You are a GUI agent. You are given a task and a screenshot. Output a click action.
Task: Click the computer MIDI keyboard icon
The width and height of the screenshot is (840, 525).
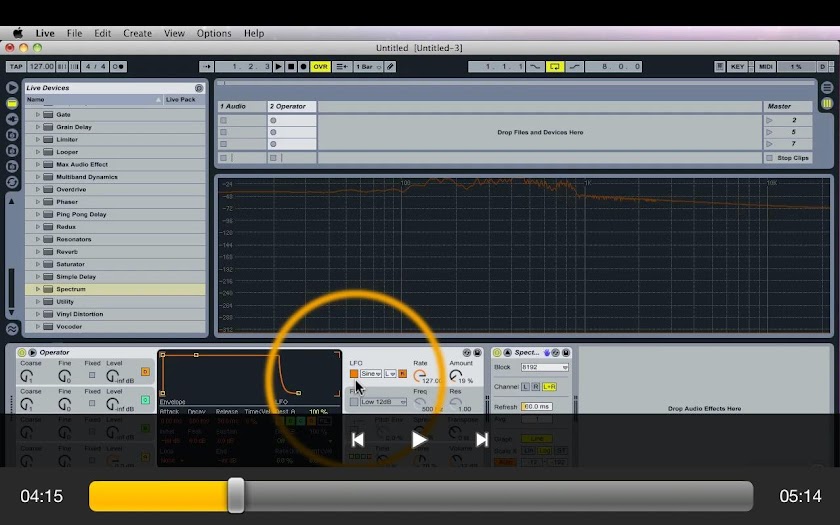tap(719, 66)
